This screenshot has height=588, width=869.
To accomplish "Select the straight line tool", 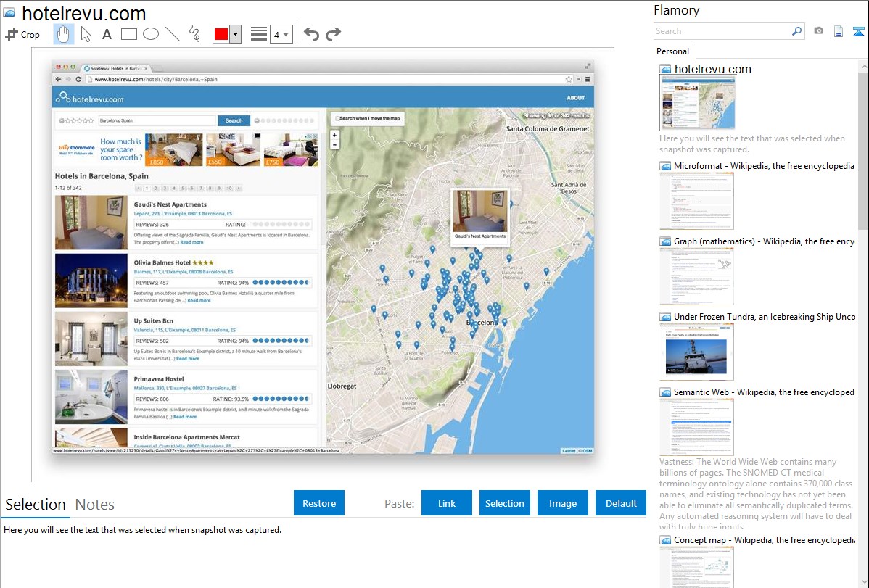I will pyautogui.click(x=173, y=34).
